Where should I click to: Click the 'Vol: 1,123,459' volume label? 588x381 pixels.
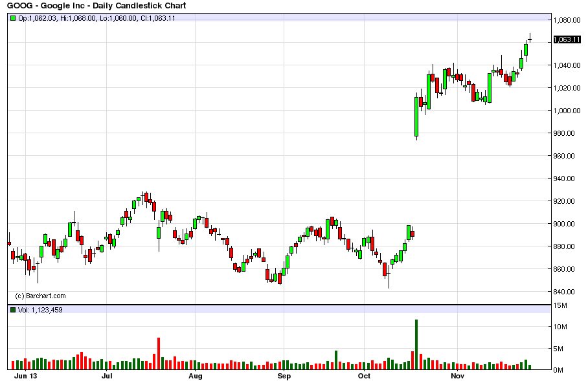(40, 310)
